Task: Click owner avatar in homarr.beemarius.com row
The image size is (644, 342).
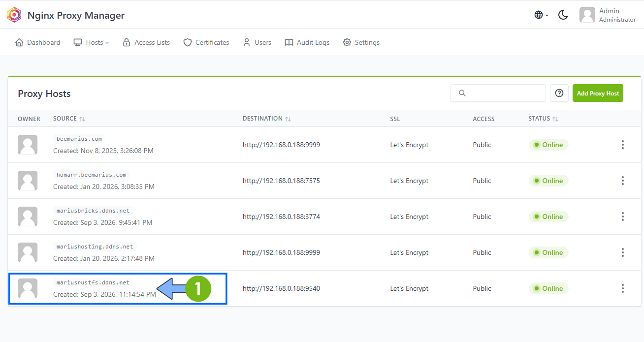Action: (28, 181)
